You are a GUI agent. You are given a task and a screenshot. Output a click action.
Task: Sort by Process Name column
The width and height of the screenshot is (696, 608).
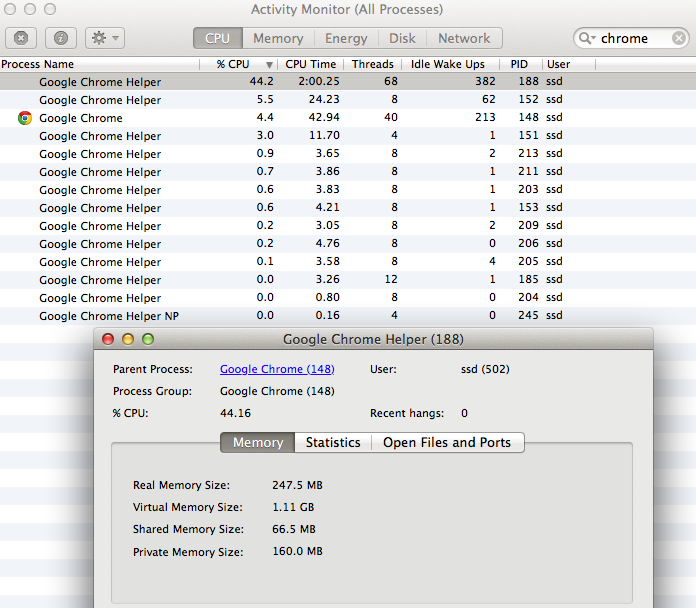[x=100, y=64]
